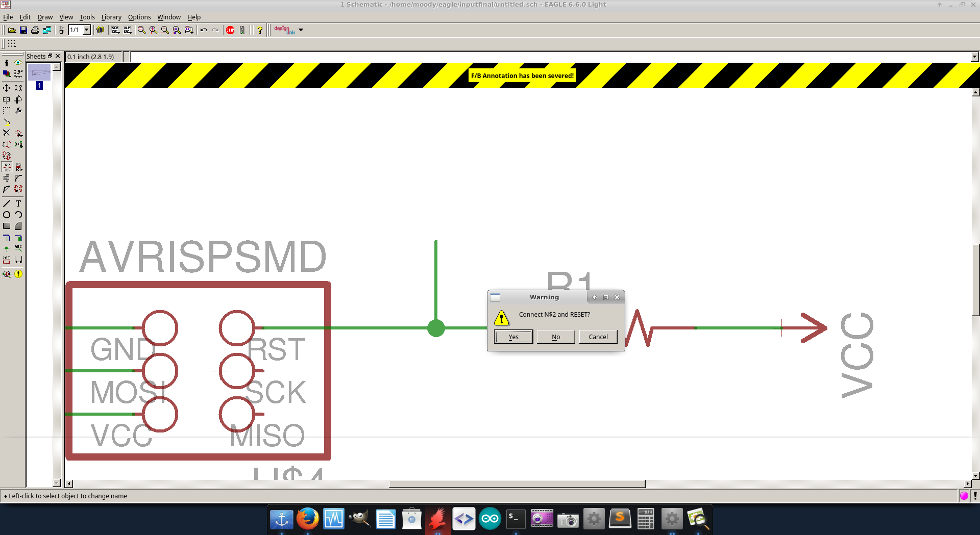Open the Use library books icon
Image resolution: width=980 pixels, height=535 pixels.
point(101,30)
